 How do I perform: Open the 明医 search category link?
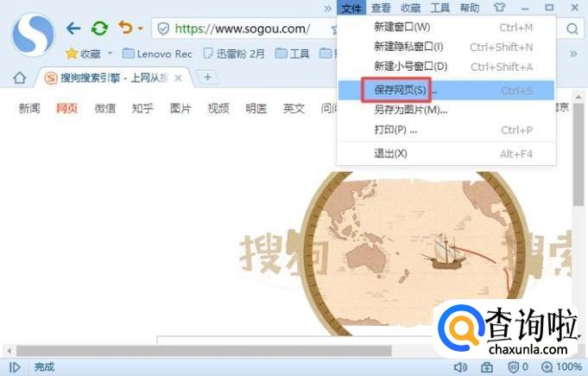pos(256,108)
